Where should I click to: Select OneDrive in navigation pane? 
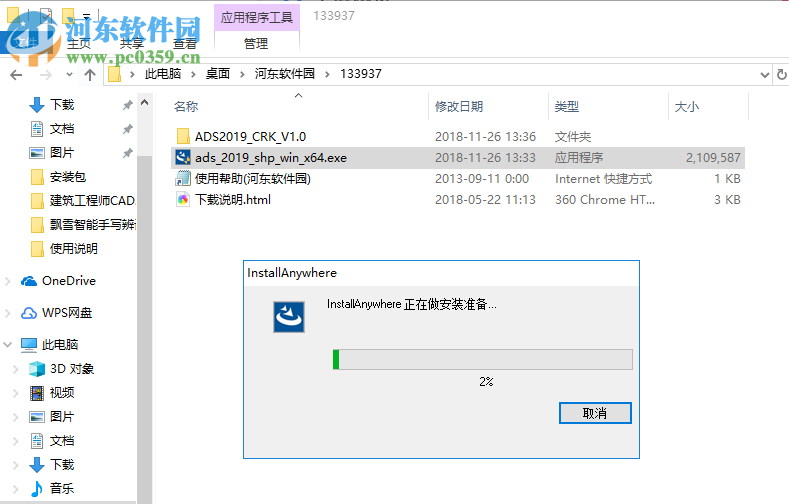tap(69, 281)
